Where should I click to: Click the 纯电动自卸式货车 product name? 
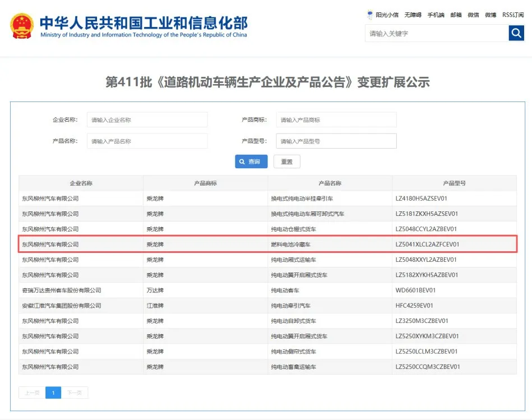tap(294, 321)
